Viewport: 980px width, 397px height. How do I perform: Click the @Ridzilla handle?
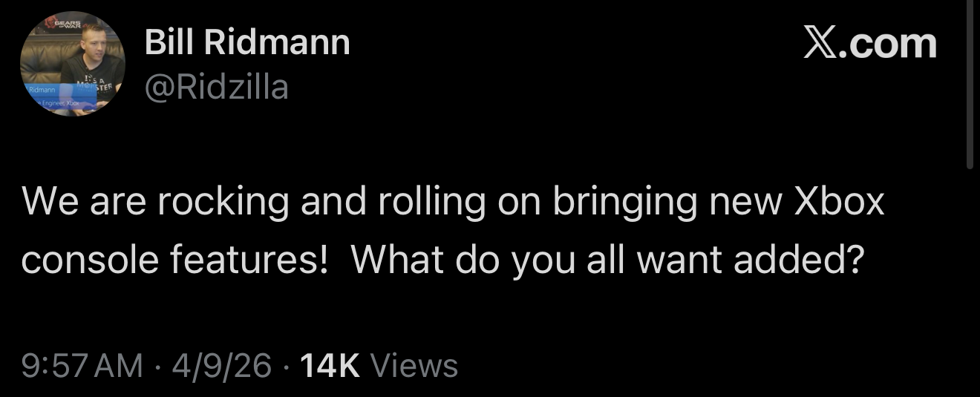pyautogui.click(x=217, y=88)
